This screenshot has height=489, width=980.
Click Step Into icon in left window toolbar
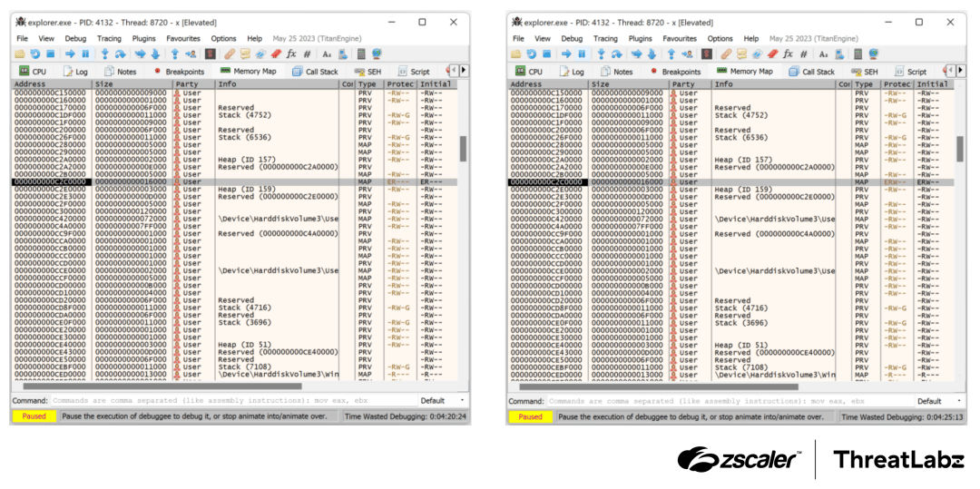click(x=104, y=54)
